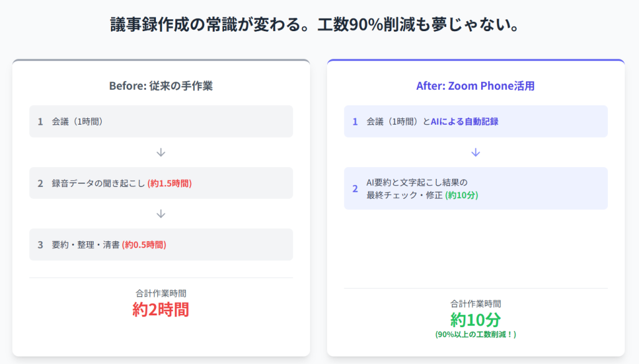Click step number 3 in Before card
This screenshot has width=639, height=364.
[41, 245]
